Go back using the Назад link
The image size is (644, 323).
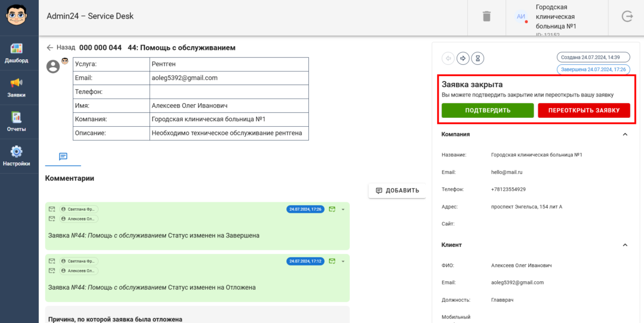61,48
